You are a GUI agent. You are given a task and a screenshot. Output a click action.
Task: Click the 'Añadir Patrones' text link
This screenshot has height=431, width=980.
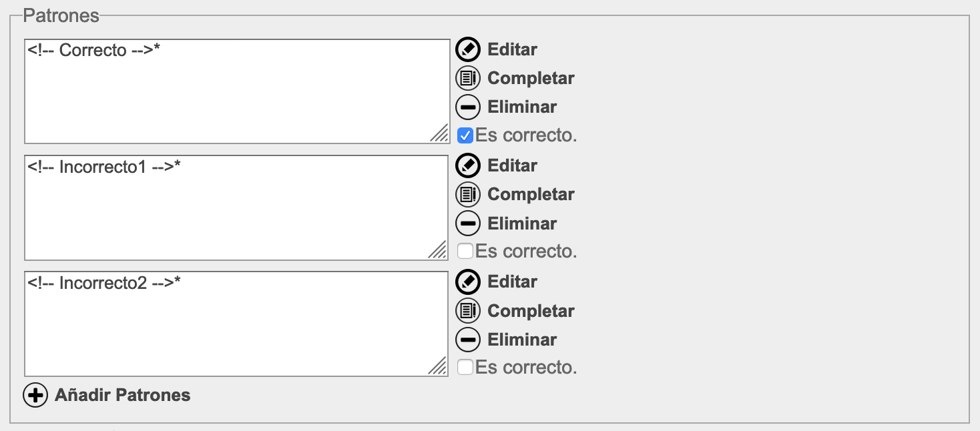(123, 395)
